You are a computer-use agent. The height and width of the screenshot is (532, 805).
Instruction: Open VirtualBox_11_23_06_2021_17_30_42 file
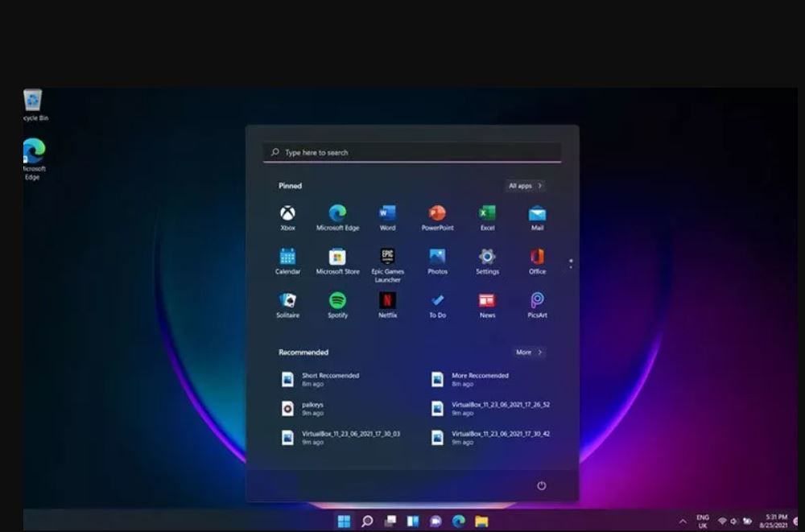(x=491, y=438)
